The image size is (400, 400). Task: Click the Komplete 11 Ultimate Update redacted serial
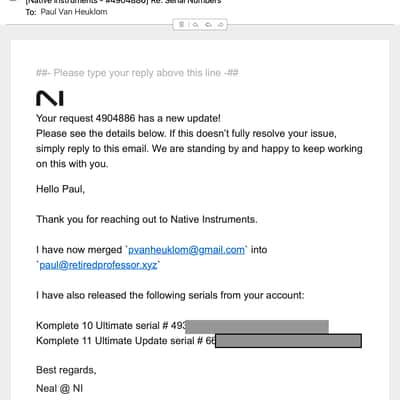point(288,341)
